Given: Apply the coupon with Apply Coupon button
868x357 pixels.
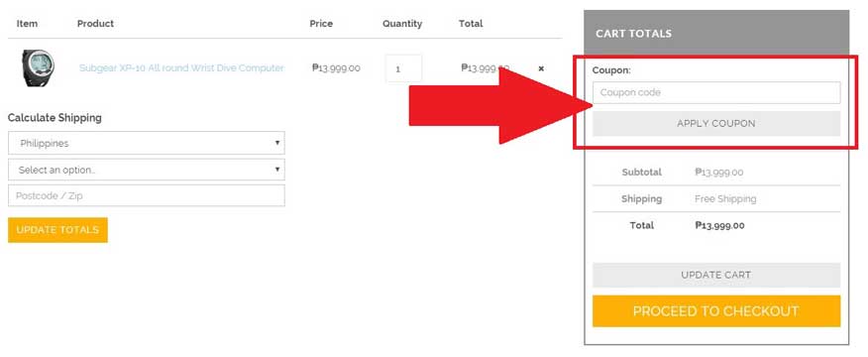Looking at the screenshot, I should point(716,124).
